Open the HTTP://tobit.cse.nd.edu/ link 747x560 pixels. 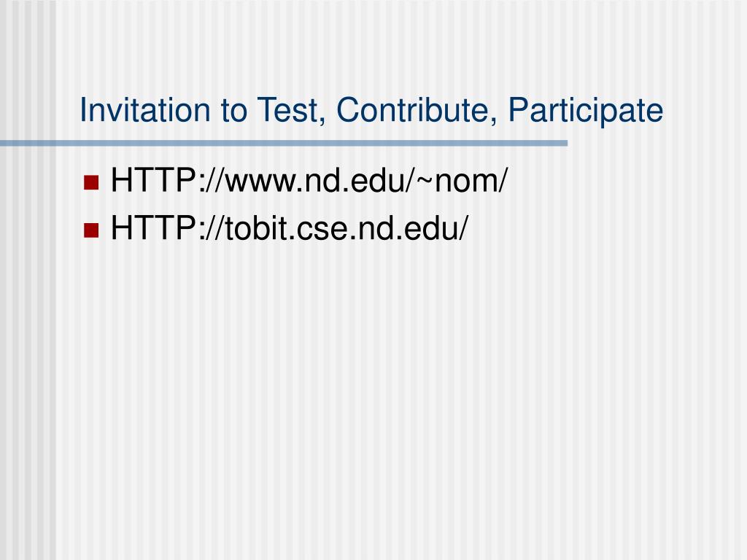[290, 228]
